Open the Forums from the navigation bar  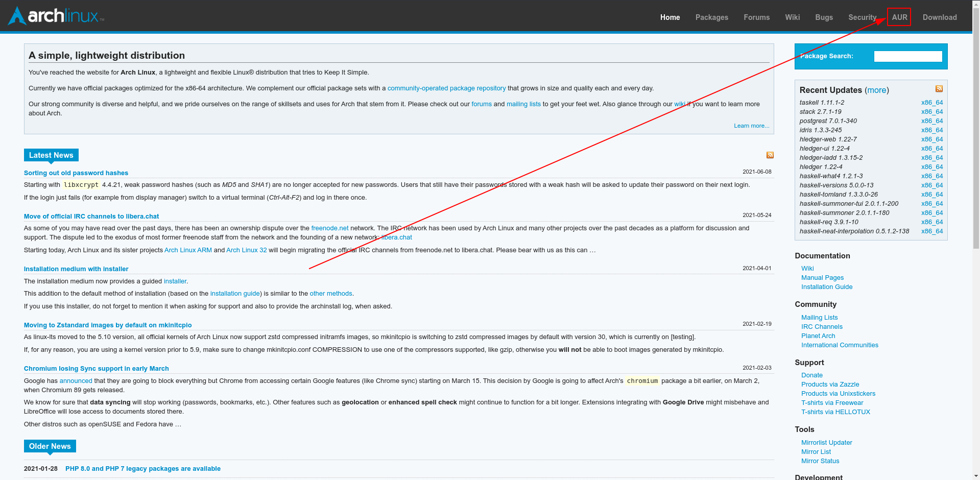[x=756, y=17]
